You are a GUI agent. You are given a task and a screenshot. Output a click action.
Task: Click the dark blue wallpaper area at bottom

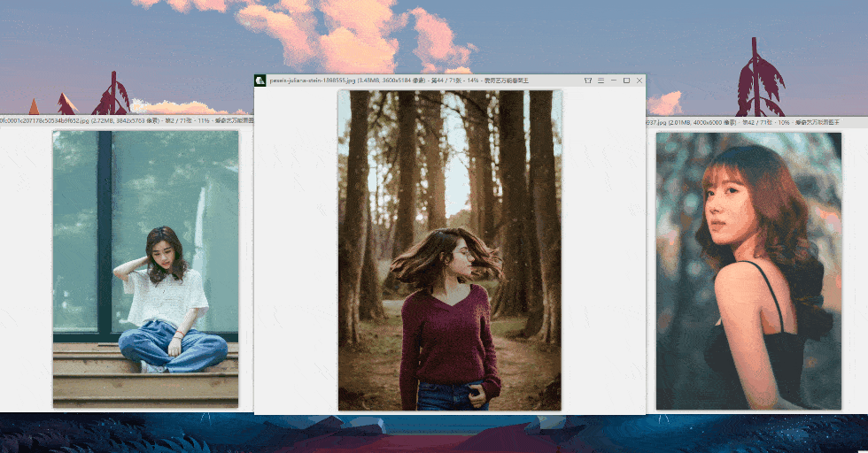(133, 434)
